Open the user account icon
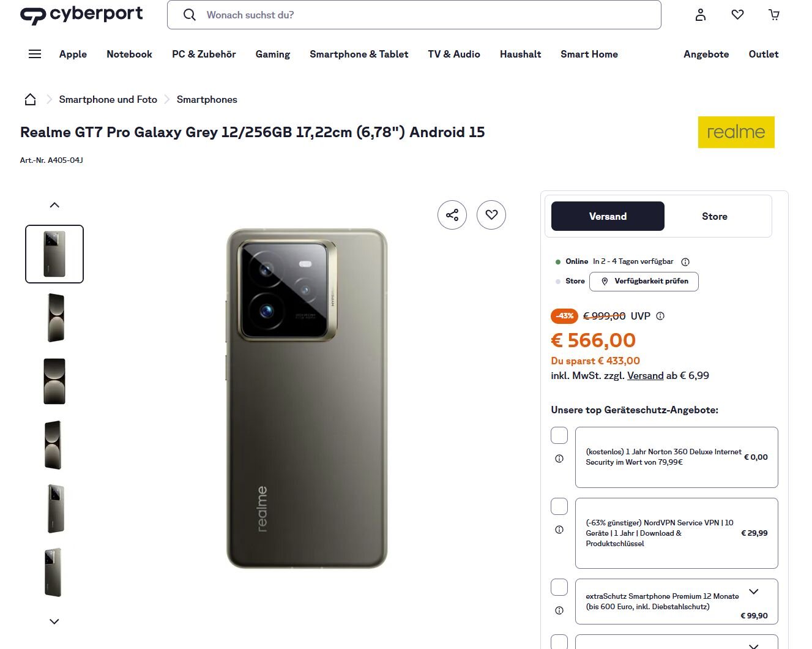This screenshot has width=812, height=649. (x=701, y=15)
